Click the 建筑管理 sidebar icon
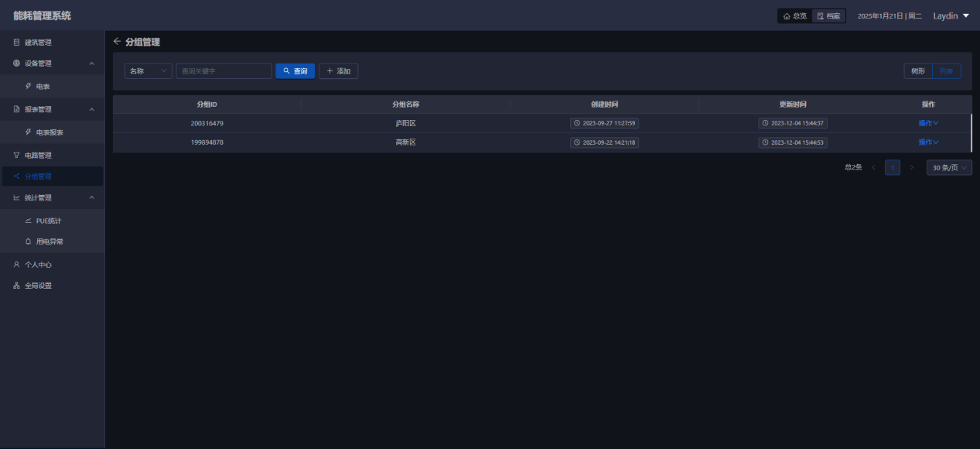This screenshot has width=980, height=449. pyautogui.click(x=16, y=43)
